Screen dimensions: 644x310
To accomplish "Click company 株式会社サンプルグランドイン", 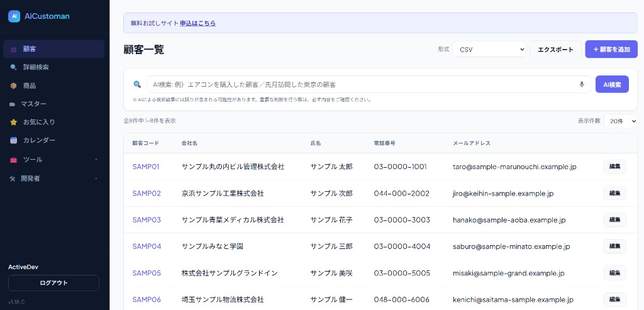I will tap(230, 273).
